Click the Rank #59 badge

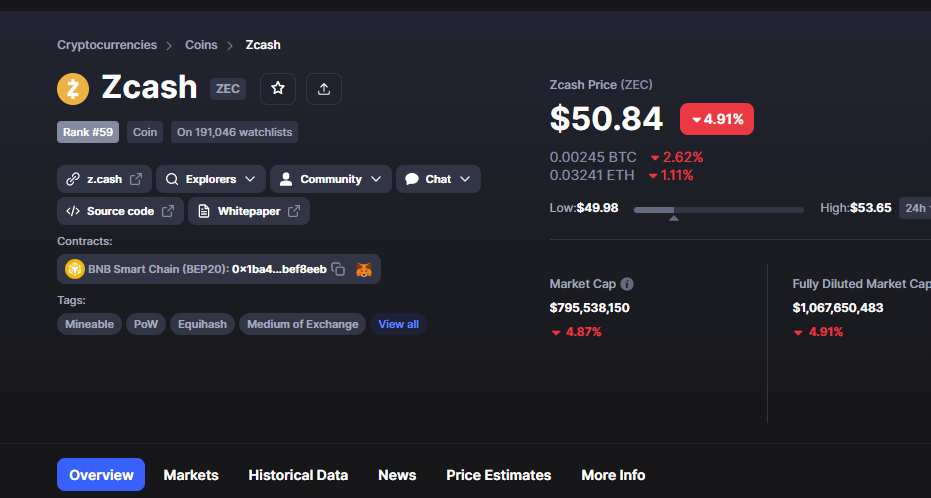pos(88,132)
